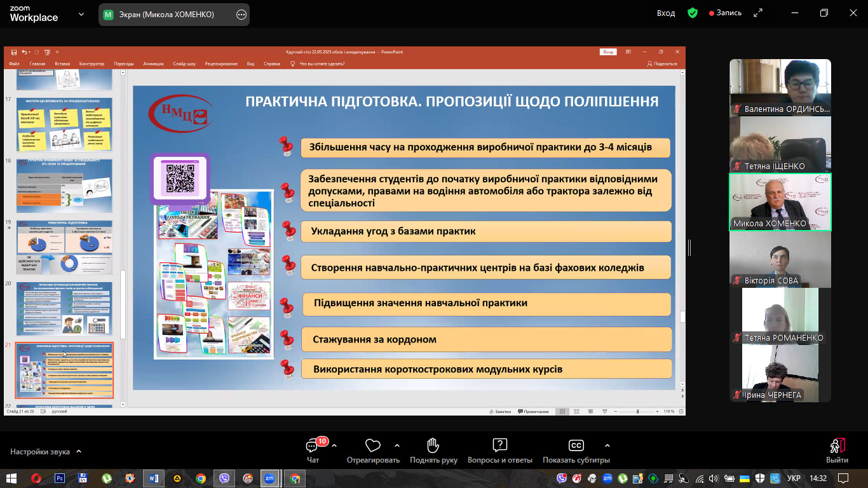Viewport: 868px width, 488px height.
Task: Toggle the Примечания comments pane
Action: [533, 412]
